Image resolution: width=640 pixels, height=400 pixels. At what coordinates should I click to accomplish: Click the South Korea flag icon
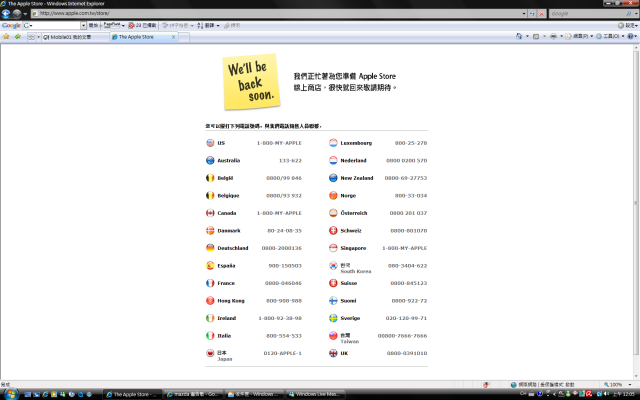tap(333, 266)
